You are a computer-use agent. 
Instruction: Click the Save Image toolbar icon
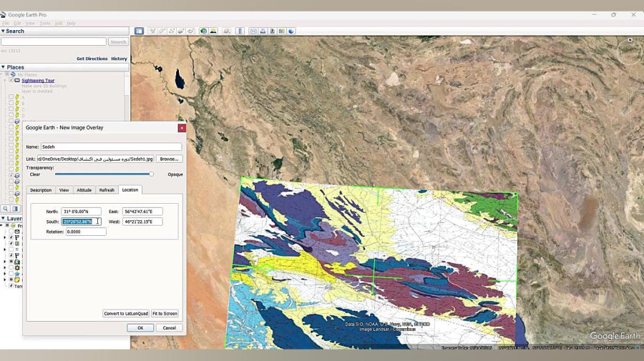coord(273,31)
